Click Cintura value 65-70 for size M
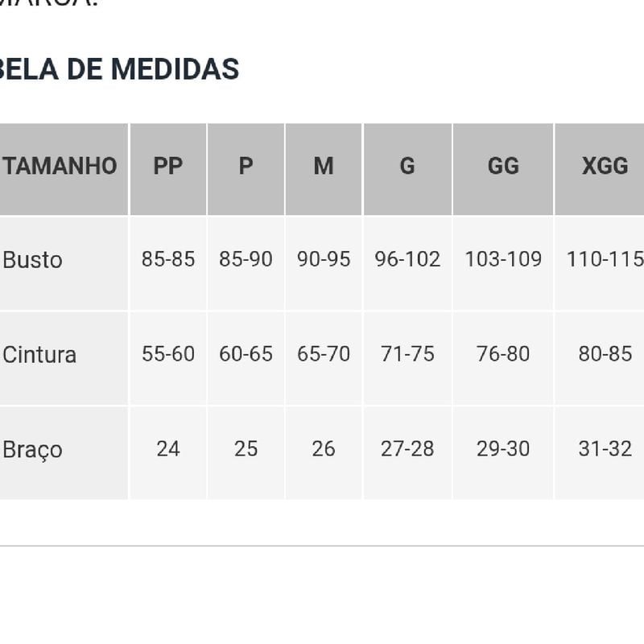This screenshot has width=644, height=644. coord(324,354)
